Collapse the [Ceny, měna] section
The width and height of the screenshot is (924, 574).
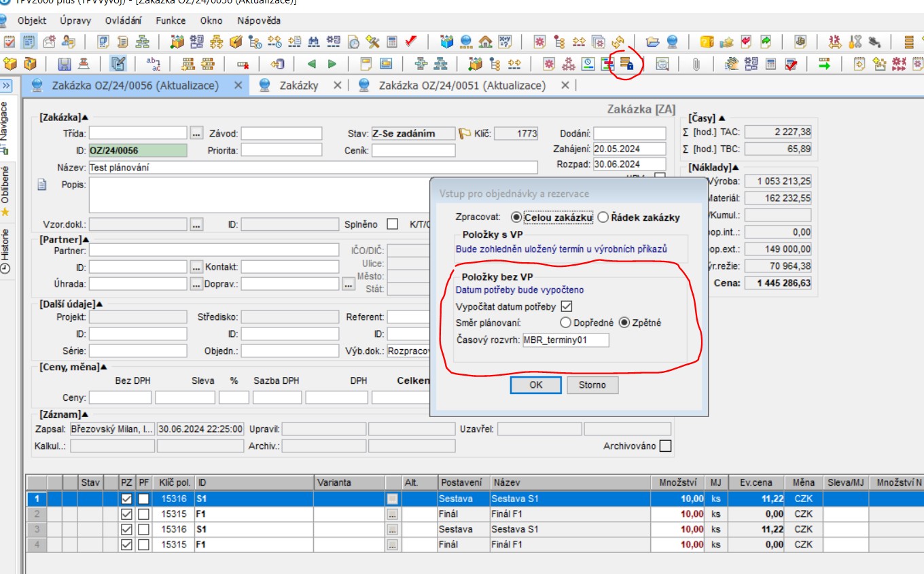[x=103, y=367]
